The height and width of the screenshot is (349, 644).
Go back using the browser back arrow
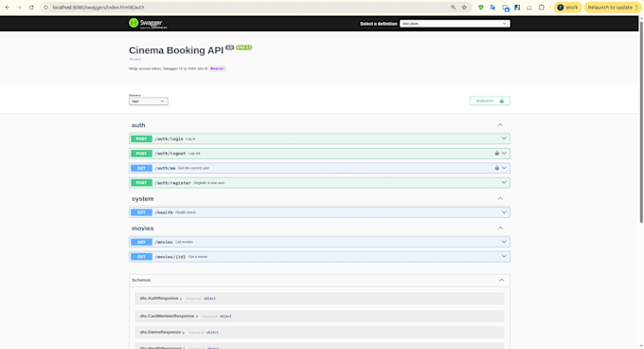coord(8,8)
